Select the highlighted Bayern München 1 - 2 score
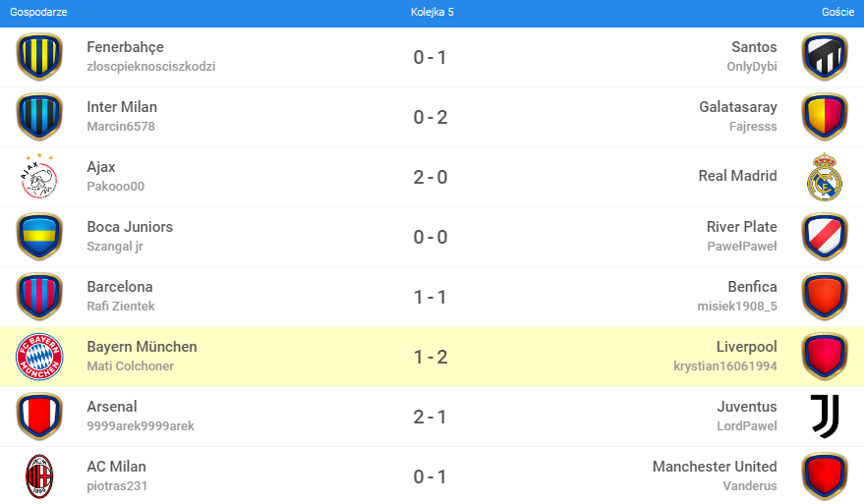 point(431,357)
